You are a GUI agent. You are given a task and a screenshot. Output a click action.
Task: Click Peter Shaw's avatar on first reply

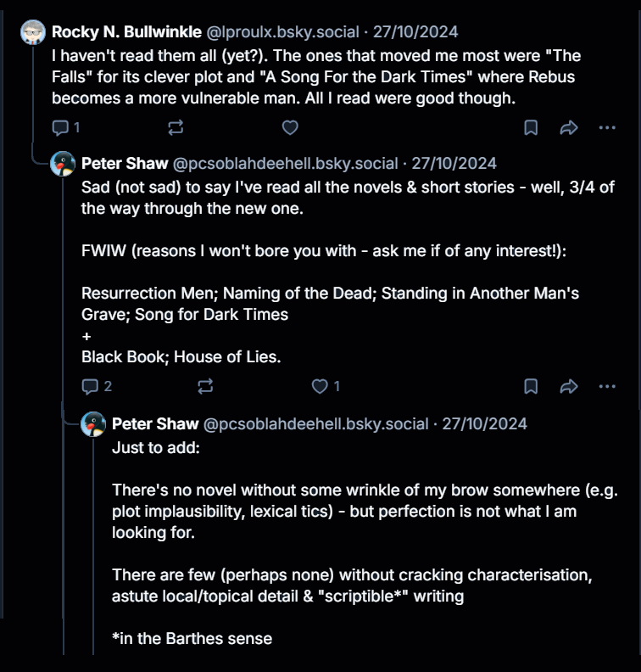64,164
